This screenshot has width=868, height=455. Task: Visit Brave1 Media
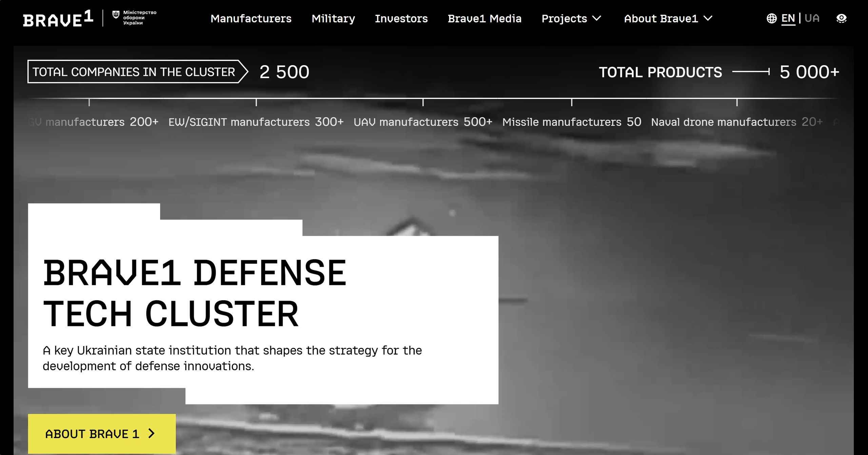[485, 18]
